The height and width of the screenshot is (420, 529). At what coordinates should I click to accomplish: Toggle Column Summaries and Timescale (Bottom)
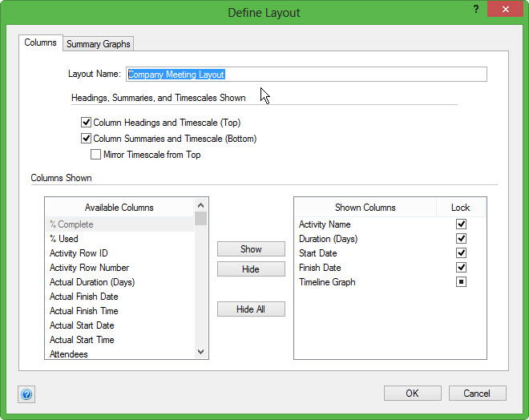[x=87, y=139]
